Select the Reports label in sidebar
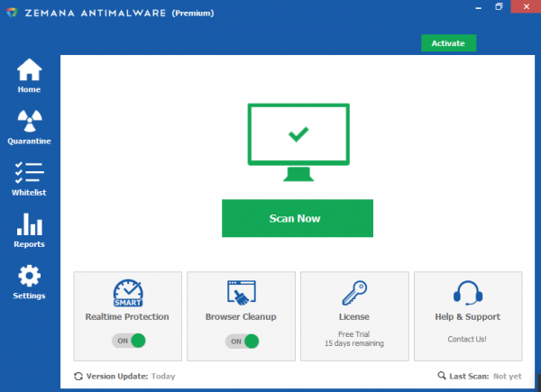Screen dimensions: 541x392 click(x=30, y=244)
